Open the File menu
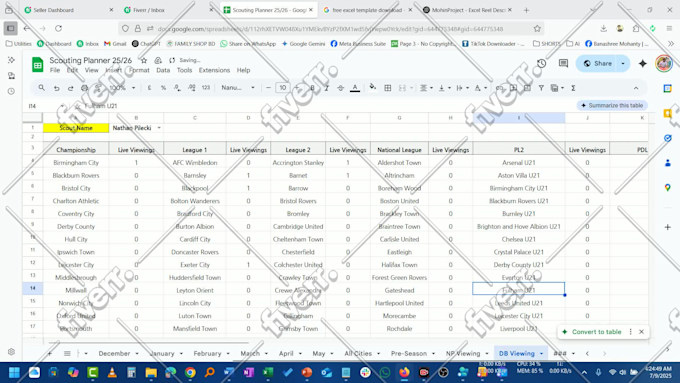The image size is (680, 383). point(55,70)
